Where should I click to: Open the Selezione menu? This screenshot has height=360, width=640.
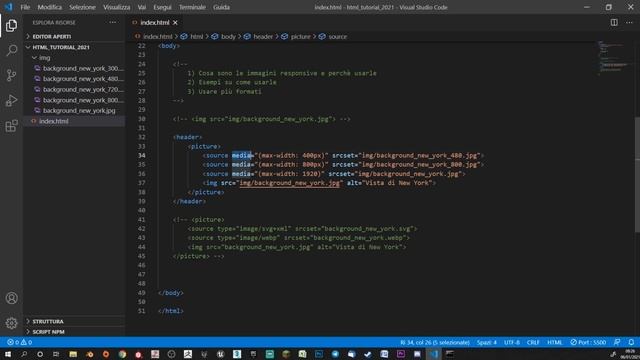pyautogui.click(x=82, y=7)
